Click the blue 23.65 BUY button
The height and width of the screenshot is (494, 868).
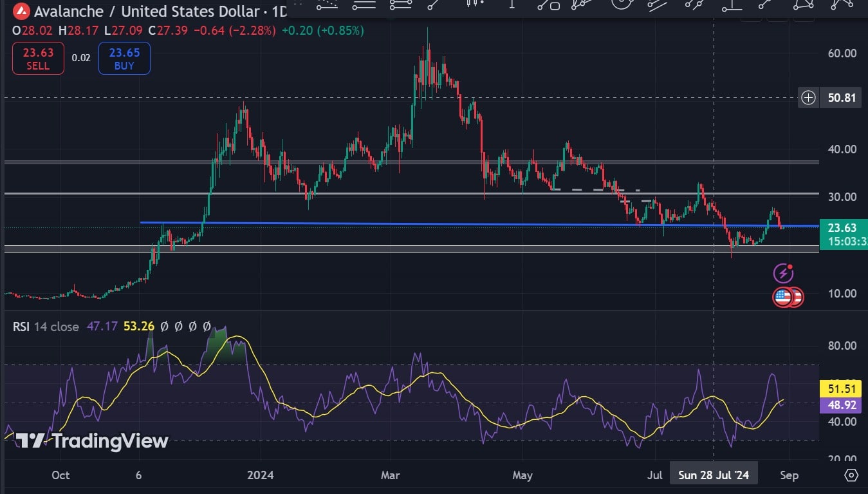pos(124,58)
